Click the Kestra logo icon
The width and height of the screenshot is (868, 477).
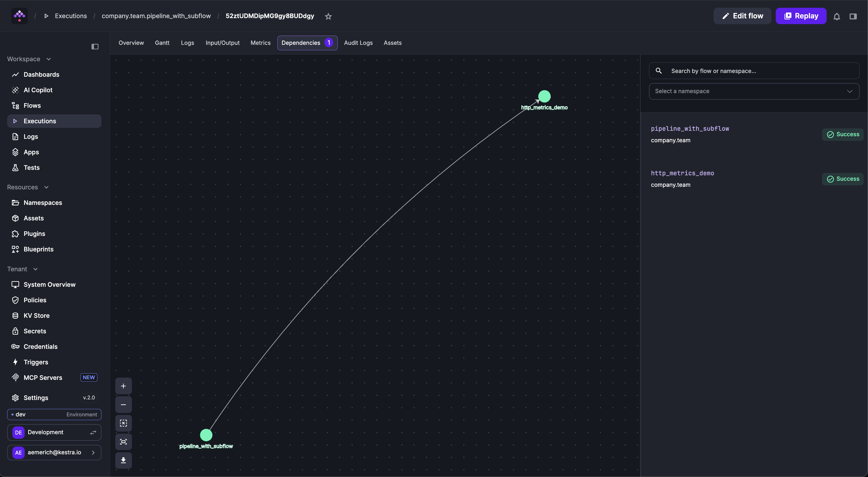pyautogui.click(x=20, y=16)
